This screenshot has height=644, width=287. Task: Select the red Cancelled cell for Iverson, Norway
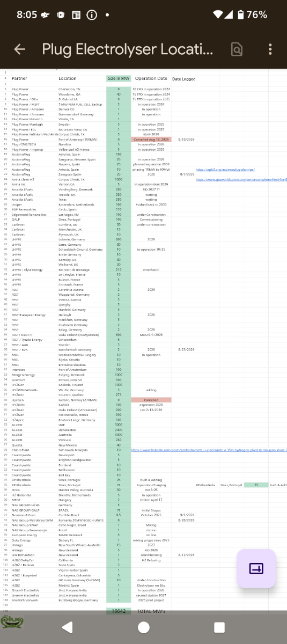tap(151, 400)
